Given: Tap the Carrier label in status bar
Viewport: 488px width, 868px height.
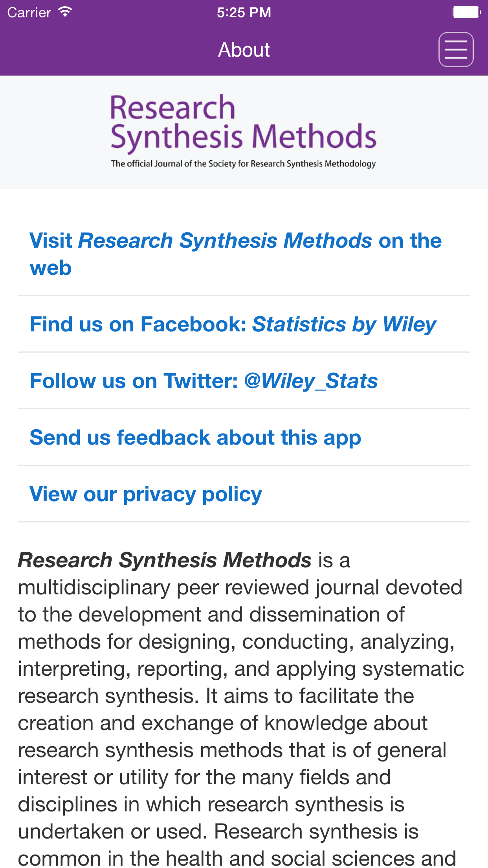Looking at the screenshot, I should (29, 13).
